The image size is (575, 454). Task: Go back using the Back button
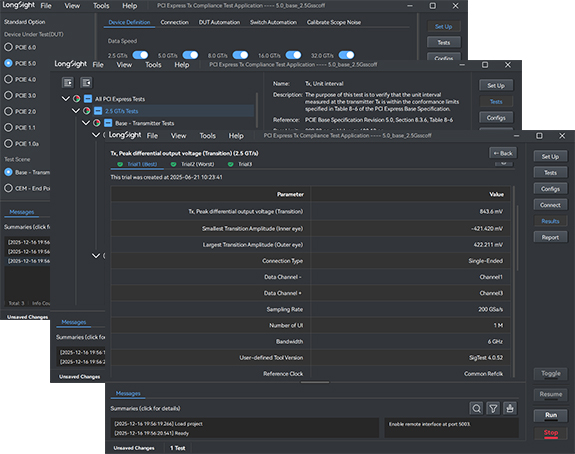[x=503, y=153]
